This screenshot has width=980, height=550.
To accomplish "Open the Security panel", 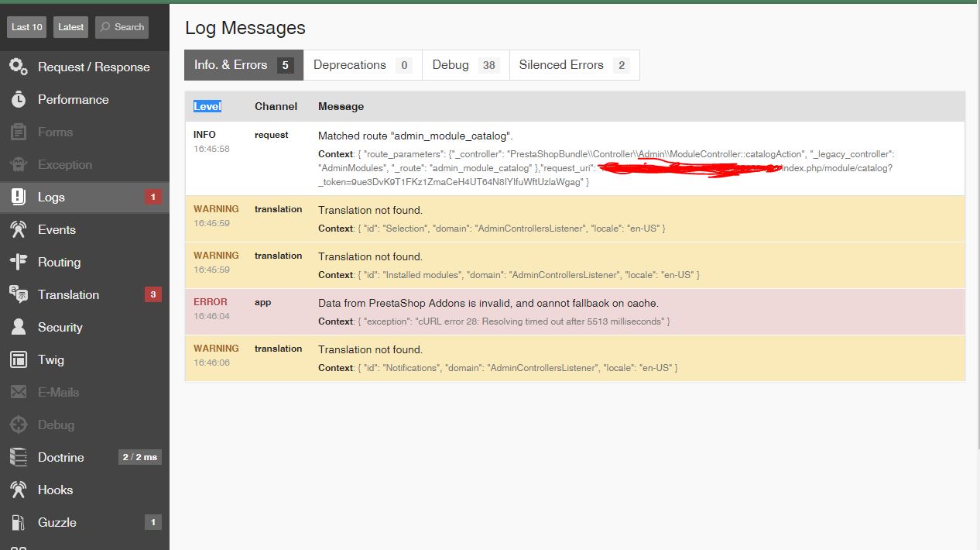I will [x=84, y=327].
